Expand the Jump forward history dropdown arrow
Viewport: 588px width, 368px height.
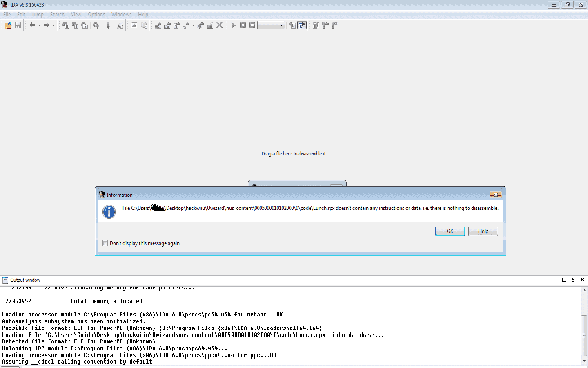point(53,25)
